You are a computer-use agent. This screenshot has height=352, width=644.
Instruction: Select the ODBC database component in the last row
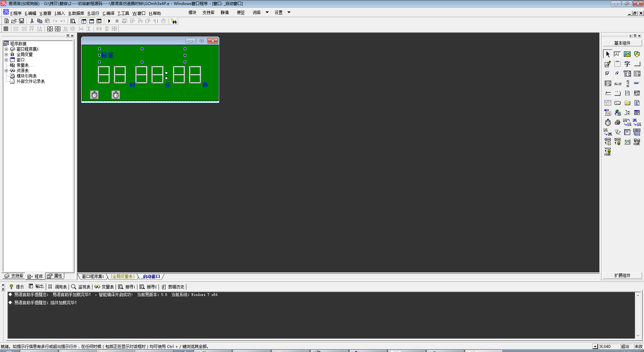click(608, 152)
